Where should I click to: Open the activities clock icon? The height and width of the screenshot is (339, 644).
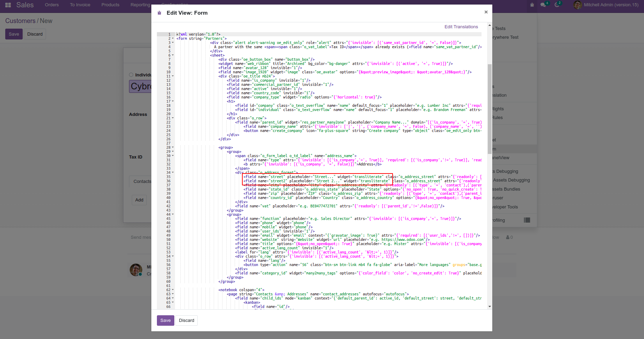coord(557,5)
